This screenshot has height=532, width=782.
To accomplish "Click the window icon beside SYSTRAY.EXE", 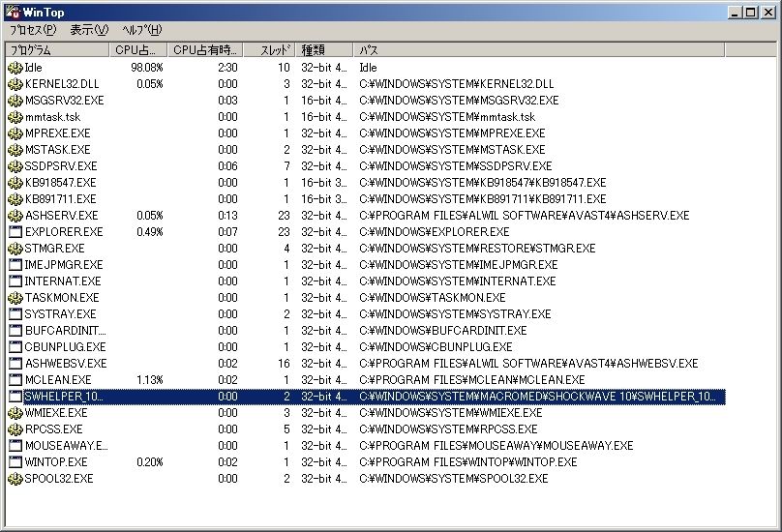I will tap(15, 314).
